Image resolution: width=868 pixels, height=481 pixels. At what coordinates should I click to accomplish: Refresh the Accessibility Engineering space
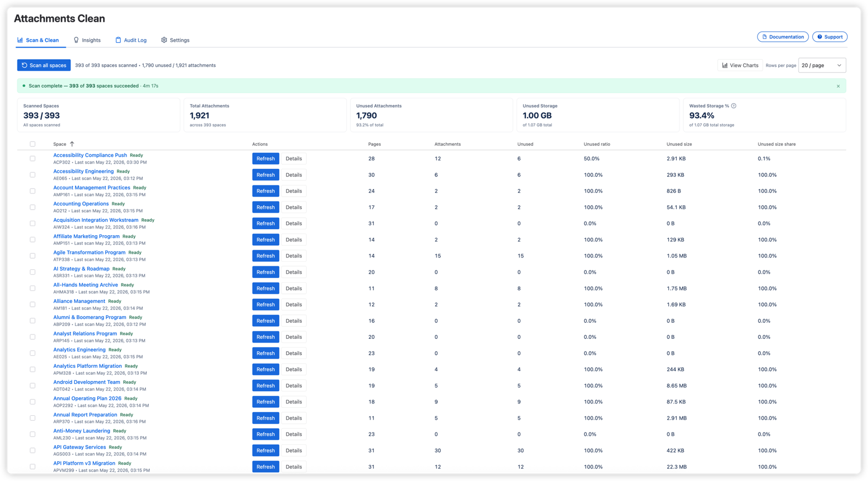tap(265, 175)
